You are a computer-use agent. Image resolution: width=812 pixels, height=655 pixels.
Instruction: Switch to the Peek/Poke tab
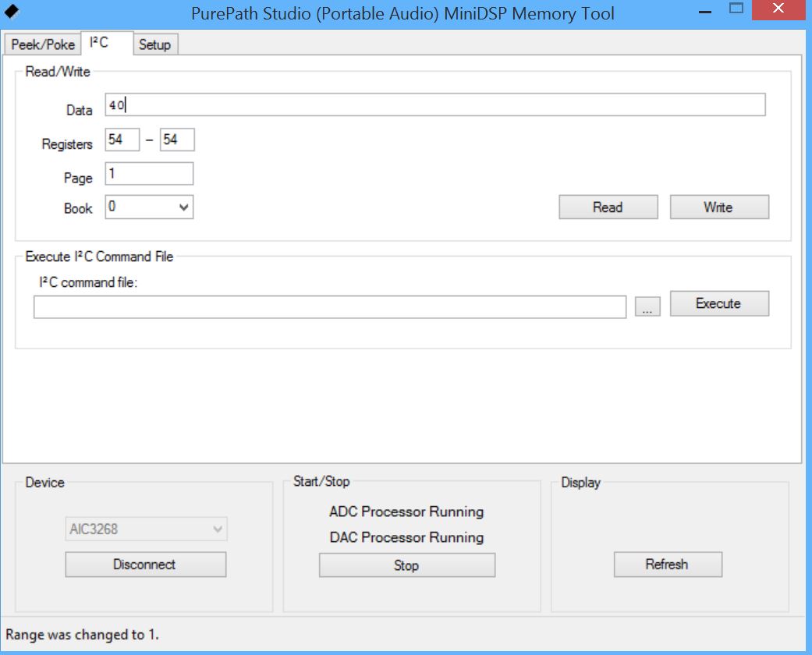(41, 44)
